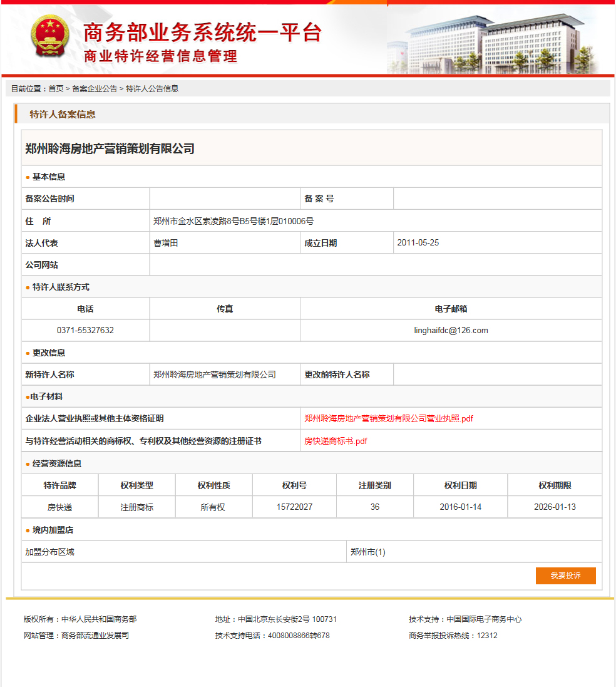Click the 基本信息 section header
The image size is (616, 687).
coord(49,177)
